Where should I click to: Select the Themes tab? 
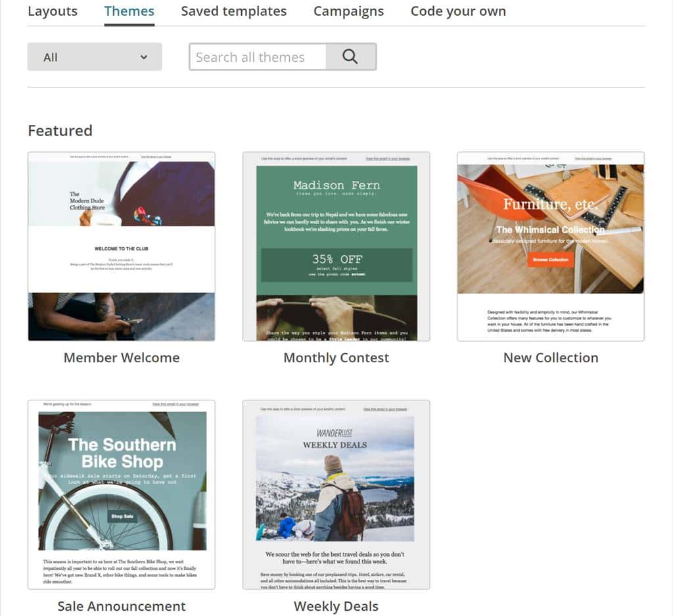click(129, 11)
